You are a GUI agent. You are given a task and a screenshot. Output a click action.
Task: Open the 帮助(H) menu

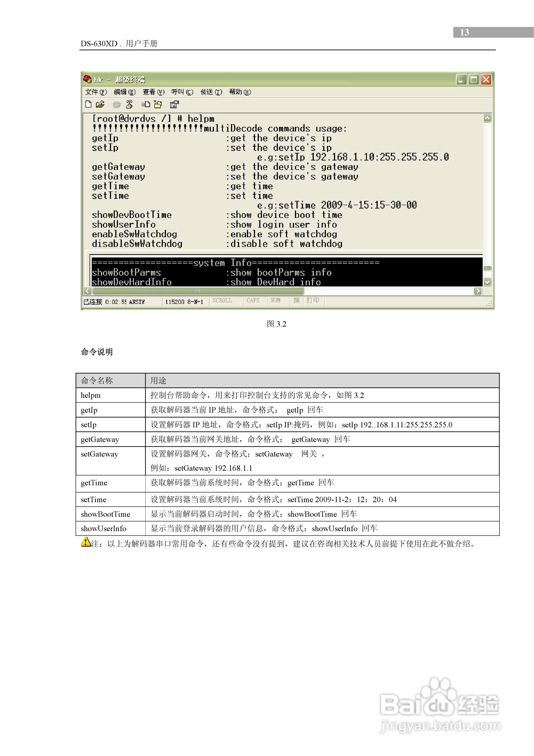click(x=240, y=92)
